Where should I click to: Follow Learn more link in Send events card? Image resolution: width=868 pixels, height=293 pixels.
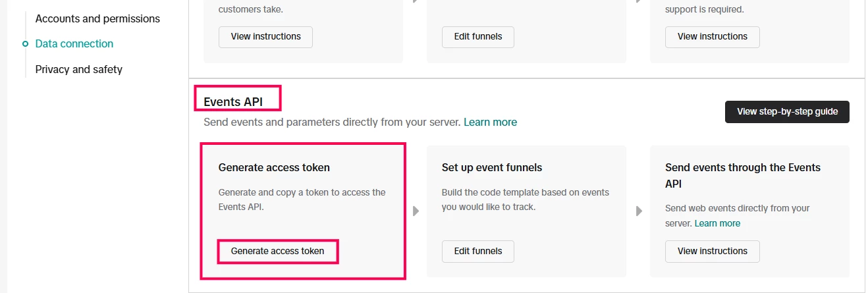coord(717,223)
